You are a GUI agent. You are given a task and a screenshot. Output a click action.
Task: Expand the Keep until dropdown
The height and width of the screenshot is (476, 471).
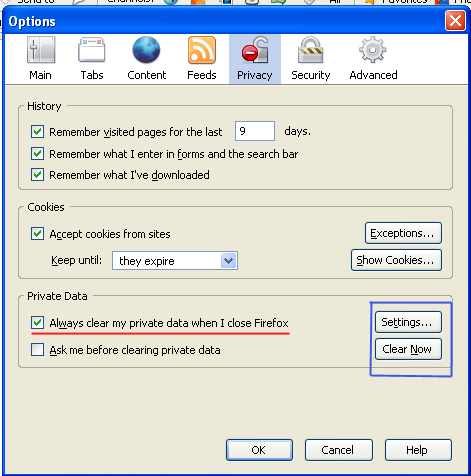pyautogui.click(x=175, y=261)
